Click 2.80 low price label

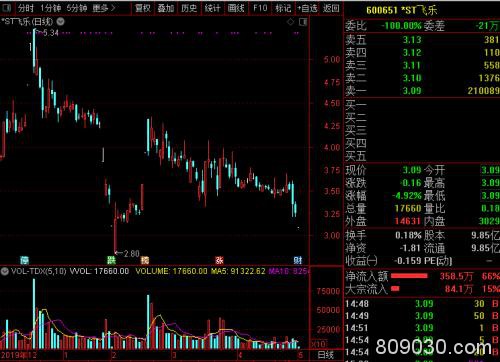(132, 254)
